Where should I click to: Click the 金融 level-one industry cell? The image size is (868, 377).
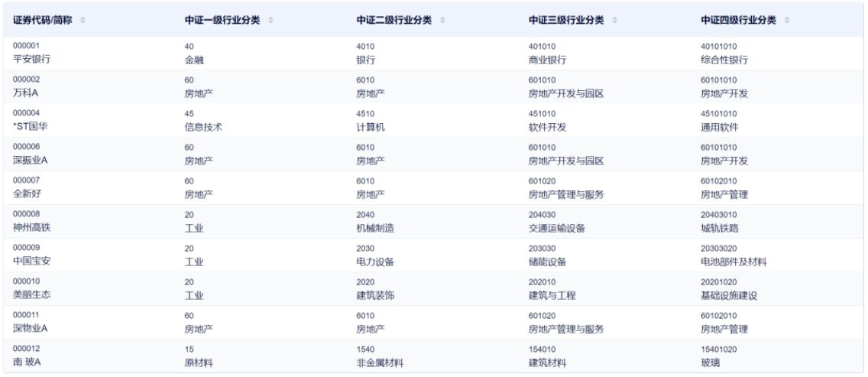[194, 60]
